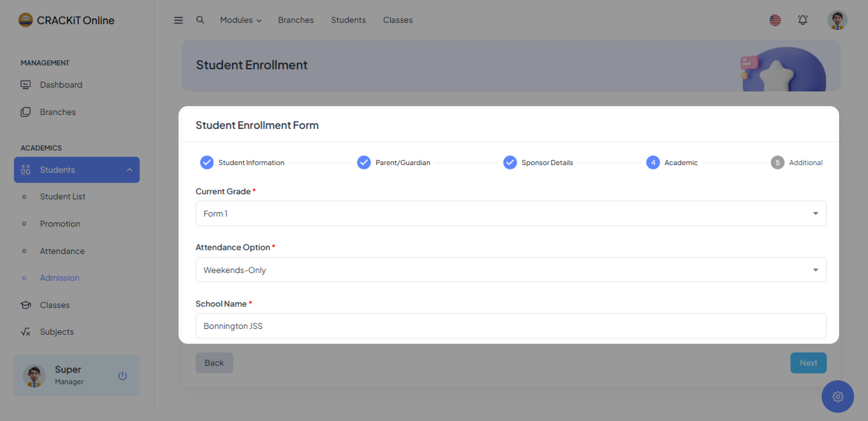Go to Classes in top navigation
868x421 pixels.
point(398,20)
